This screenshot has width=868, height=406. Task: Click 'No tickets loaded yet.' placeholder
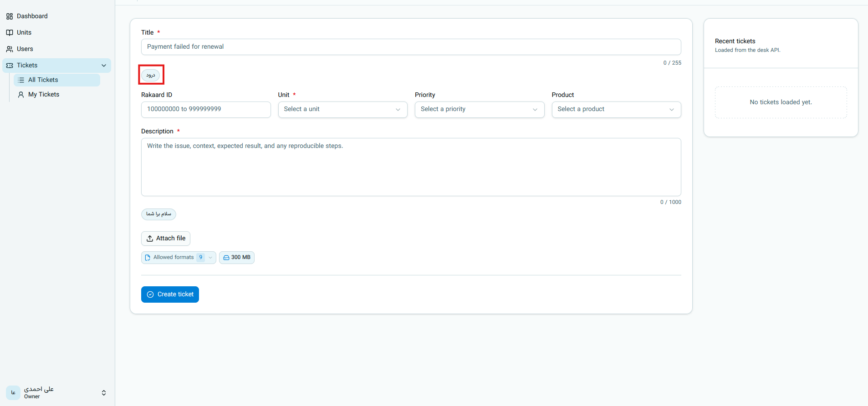(x=781, y=102)
